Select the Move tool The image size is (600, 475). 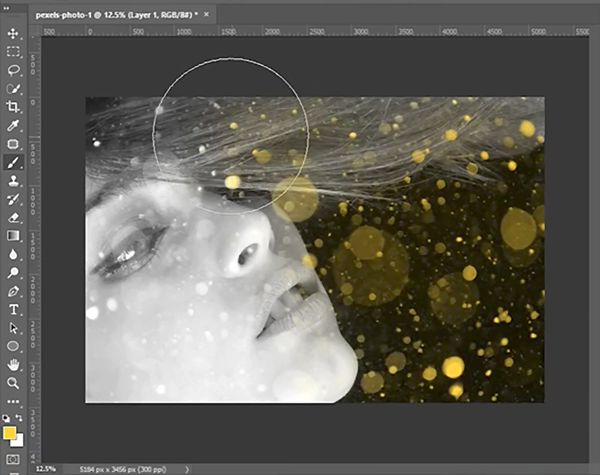(x=13, y=33)
